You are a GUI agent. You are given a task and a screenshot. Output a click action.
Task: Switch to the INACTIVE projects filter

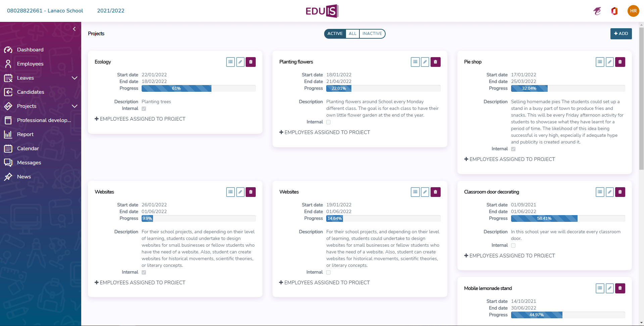pyautogui.click(x=372, y=34)
